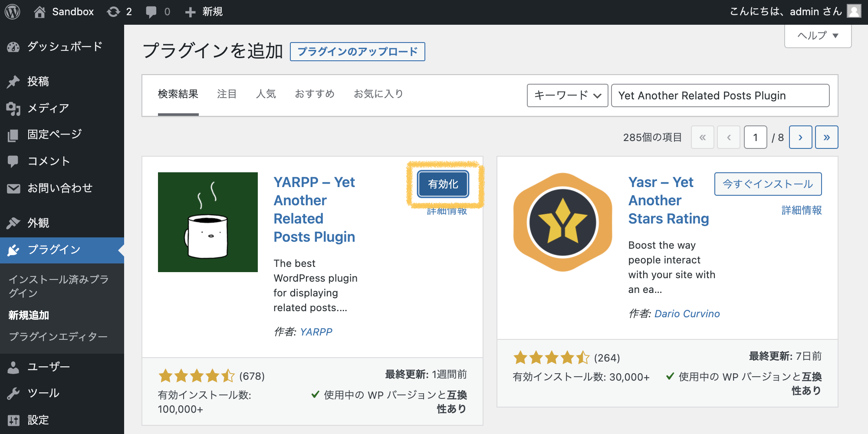Switch to the おすすめ tab

[315, 94]
